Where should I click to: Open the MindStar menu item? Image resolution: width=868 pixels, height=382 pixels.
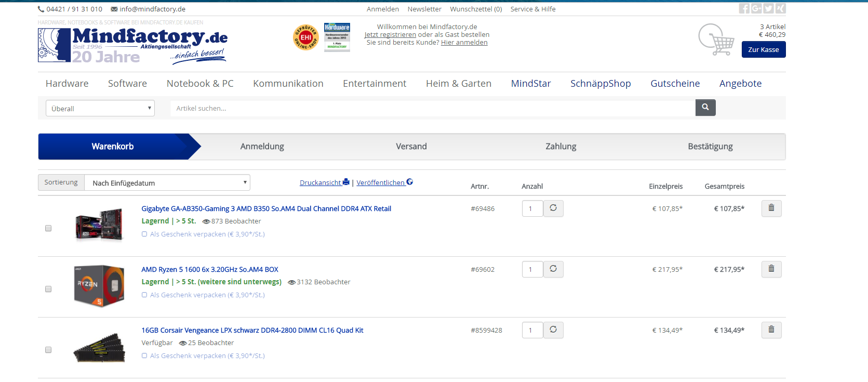531,83
